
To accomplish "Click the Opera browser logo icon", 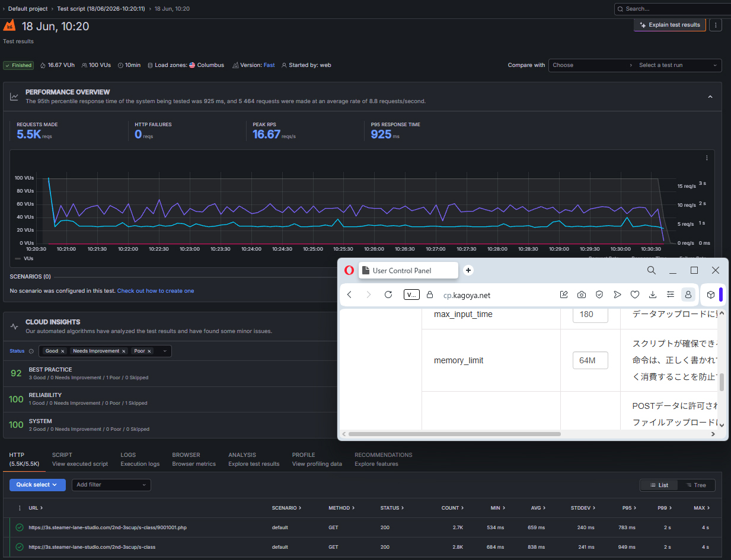I will [x=349, y=270].
